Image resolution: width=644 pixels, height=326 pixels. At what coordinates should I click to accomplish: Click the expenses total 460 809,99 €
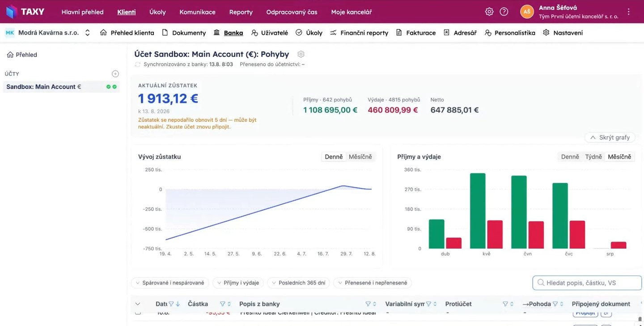click(x=393, y=110)
